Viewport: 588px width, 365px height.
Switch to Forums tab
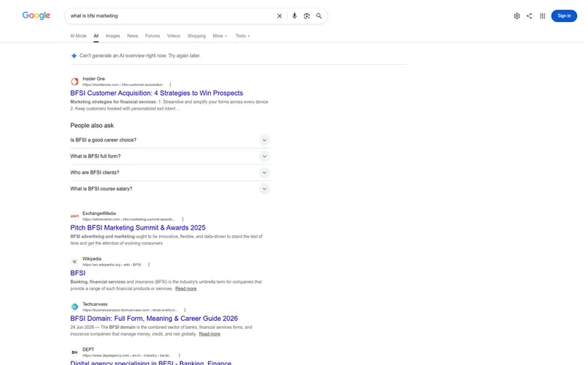(152, 35)
